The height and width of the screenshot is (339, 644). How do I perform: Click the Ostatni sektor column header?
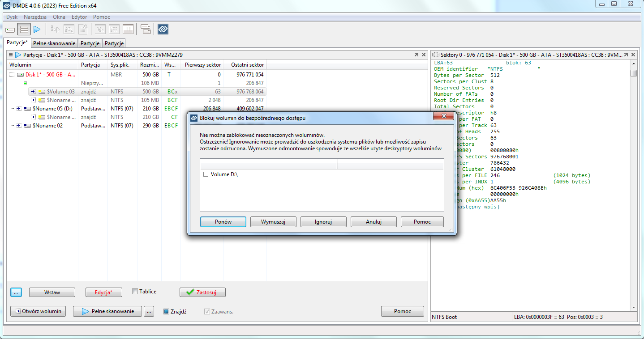[245, 65]
